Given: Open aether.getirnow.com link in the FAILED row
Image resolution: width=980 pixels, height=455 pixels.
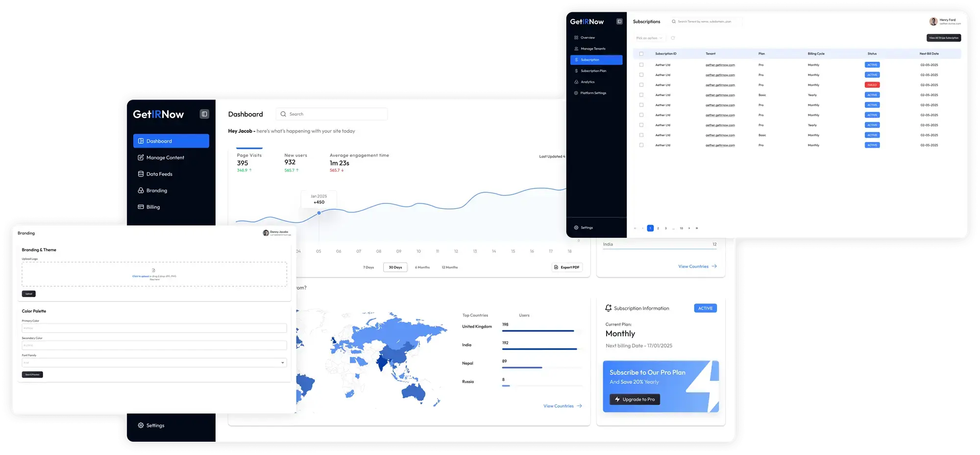Looking at the screenshot, I should tap(720, 85).
